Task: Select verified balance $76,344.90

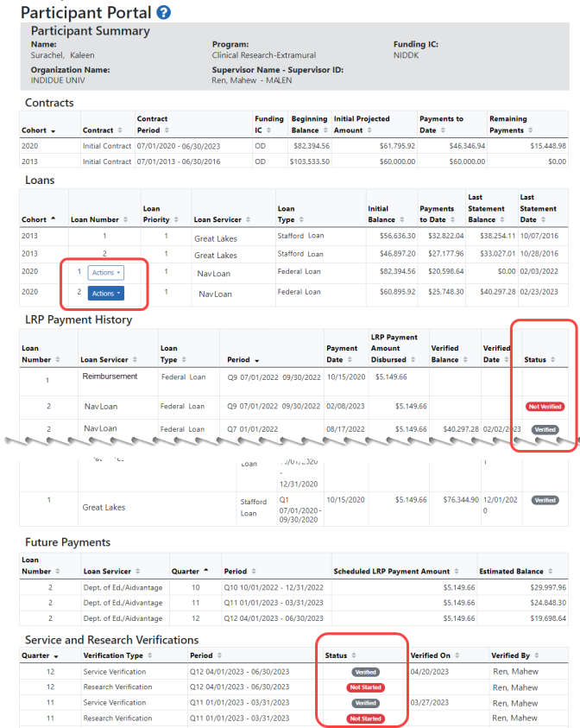Action: [x=461, y=500]
